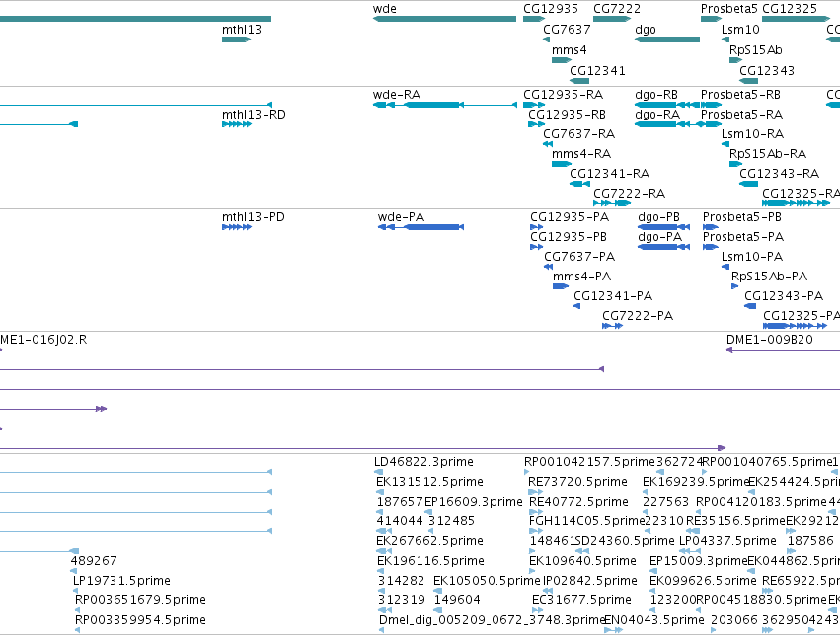Click the 'CG12341-PA' protein label
Image resolution: width=840 pixels, height=635 pixels.
click(613, 297)
